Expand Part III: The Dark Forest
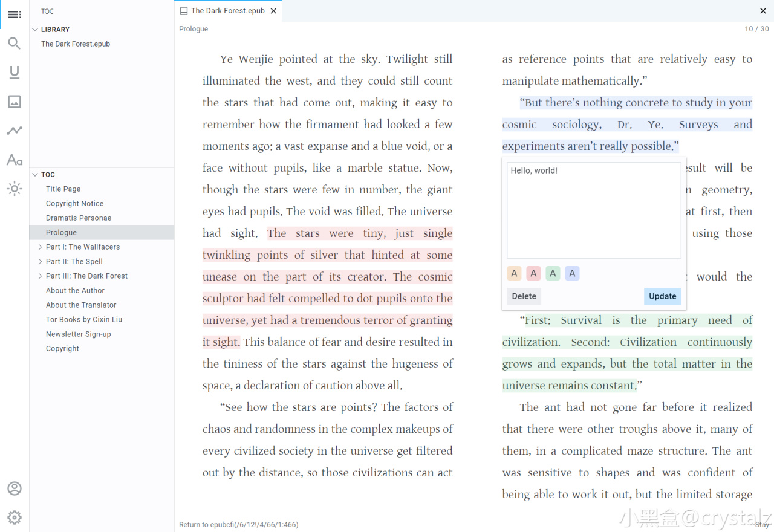The width and height of the screenshot is (774, 532). (x=40, y=276)
